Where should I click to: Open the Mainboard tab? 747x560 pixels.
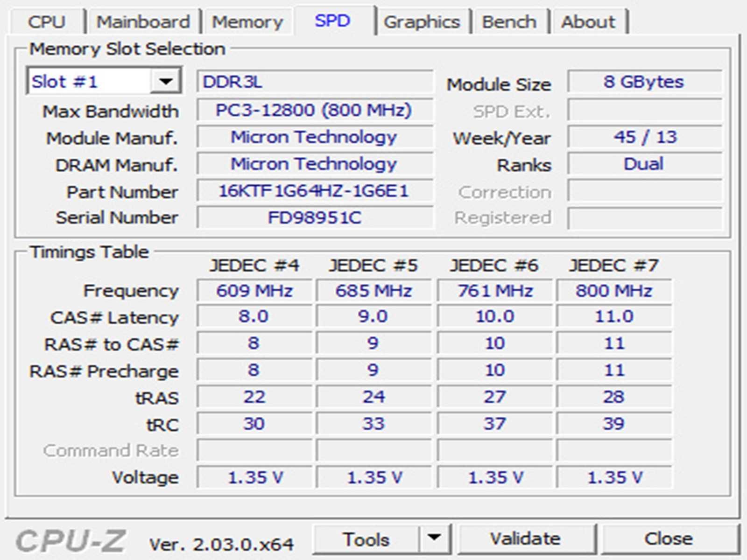click(143, 22)
